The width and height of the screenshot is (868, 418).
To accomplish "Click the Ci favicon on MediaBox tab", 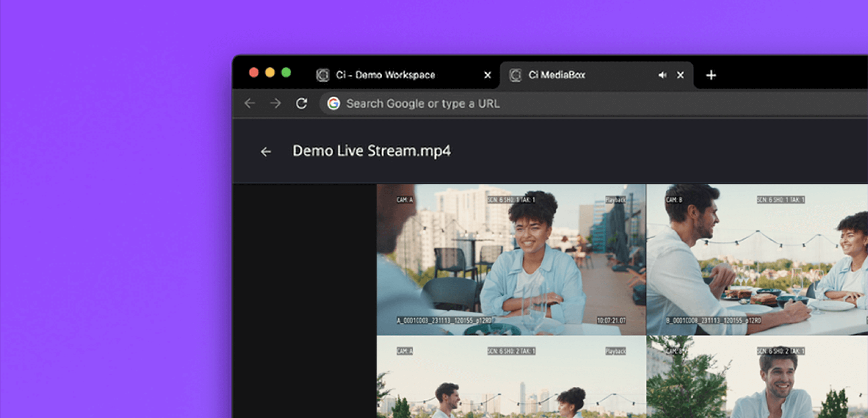I will coord(516,75).
